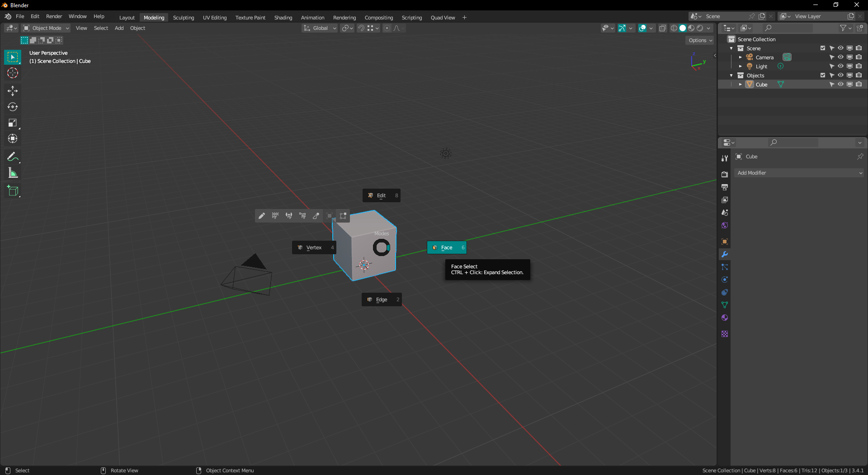The width and height of the screenshot is (868, 475).
Task: Disable the Objects collection checkbox
Action: point(823,75)
